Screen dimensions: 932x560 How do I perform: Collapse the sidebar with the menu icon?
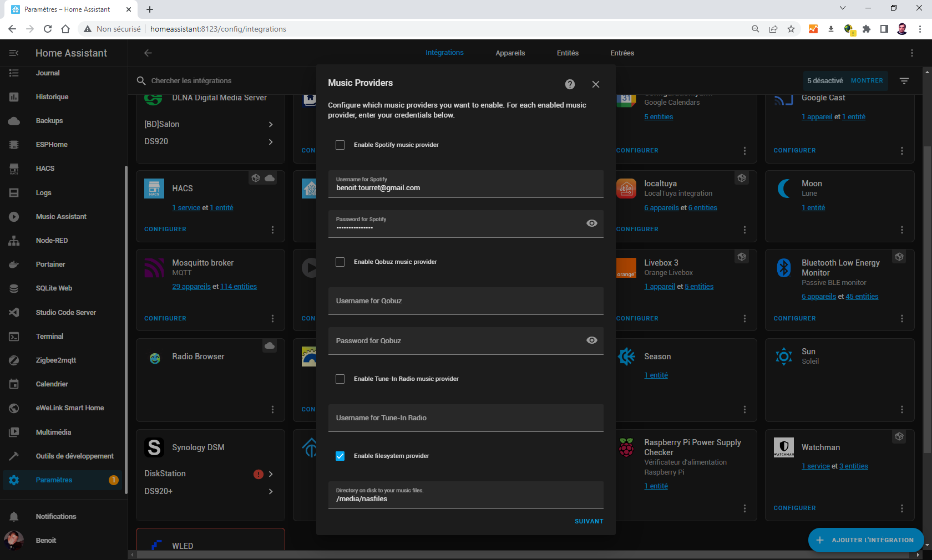pos(14,53)
